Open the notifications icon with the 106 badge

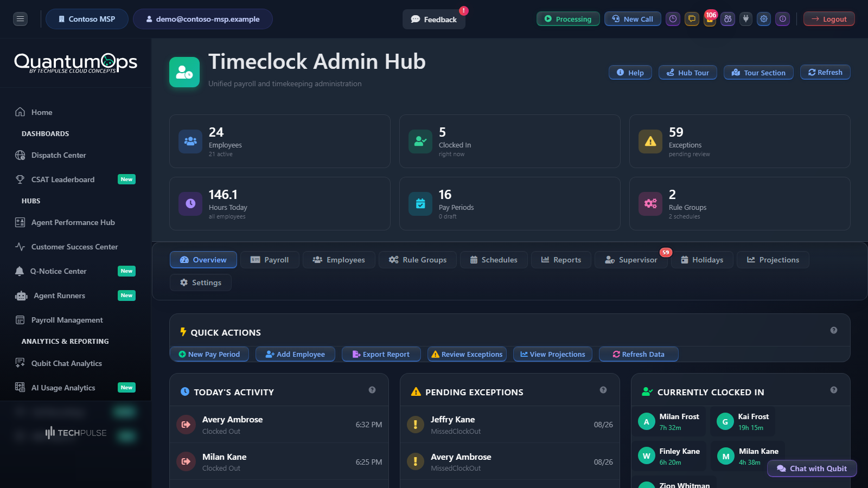[710, 19]
